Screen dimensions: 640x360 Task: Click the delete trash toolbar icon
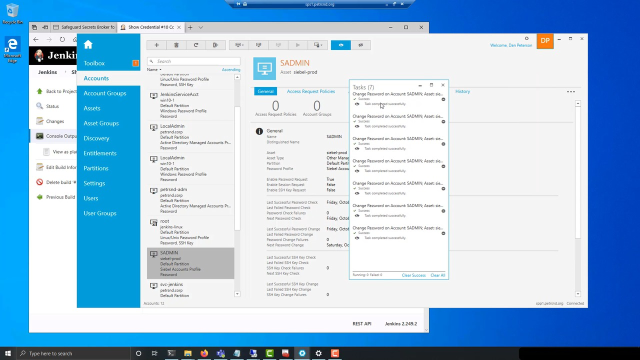click(176, 45)
